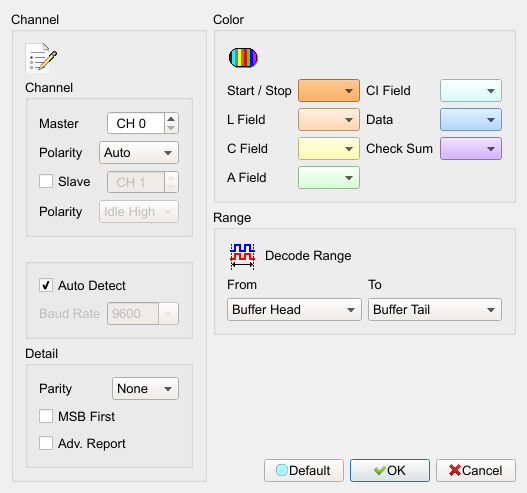This screenshot has height=493, width=527.
Task: Click the Range section heading
Action: pyautogui.click(x=232, y=218)
